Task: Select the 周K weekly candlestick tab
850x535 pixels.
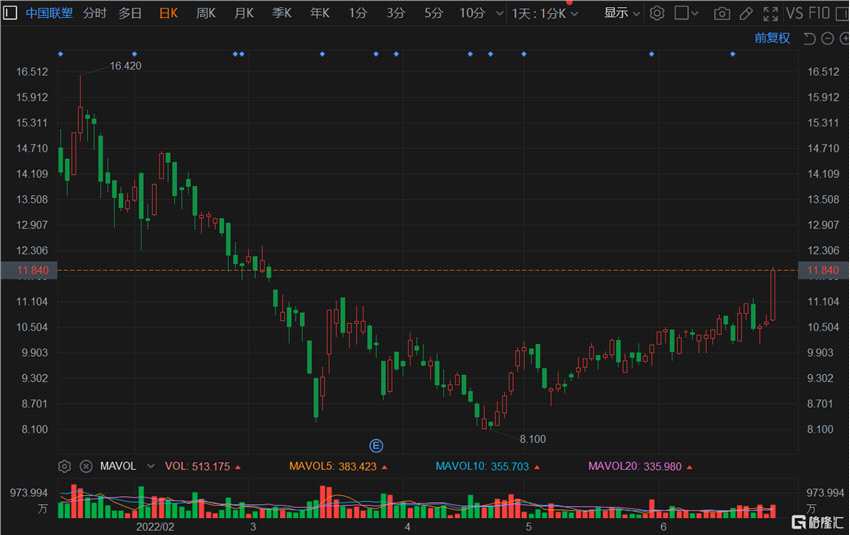Action: (x=206, y=13)
